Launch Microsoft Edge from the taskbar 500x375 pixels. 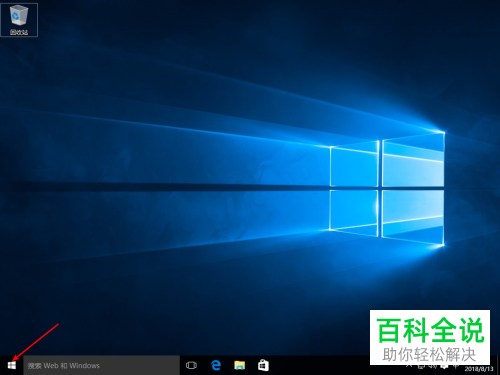216,365
